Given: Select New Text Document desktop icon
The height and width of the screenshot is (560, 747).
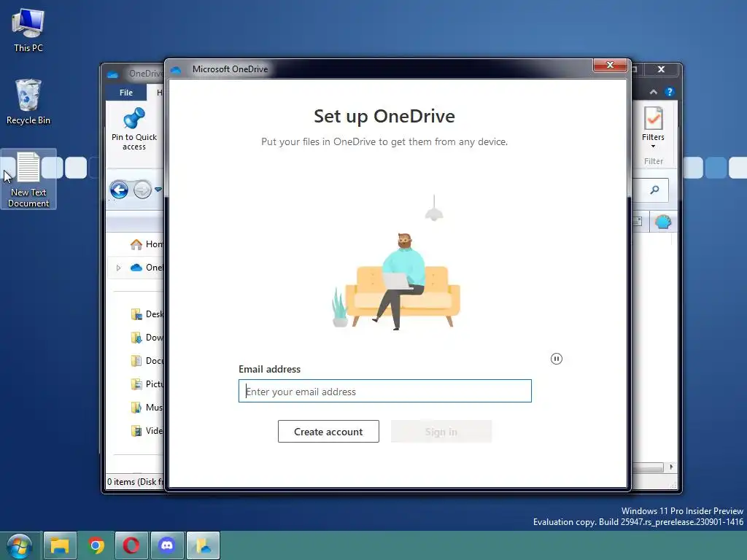Looking at the screenshot, I should (28, 179).
